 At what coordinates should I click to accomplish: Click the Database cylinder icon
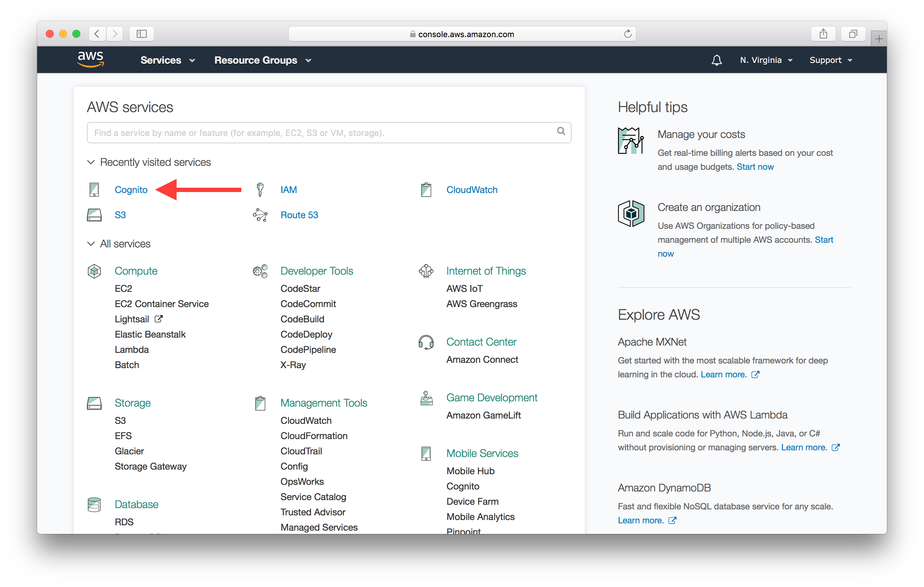[94, 504]
